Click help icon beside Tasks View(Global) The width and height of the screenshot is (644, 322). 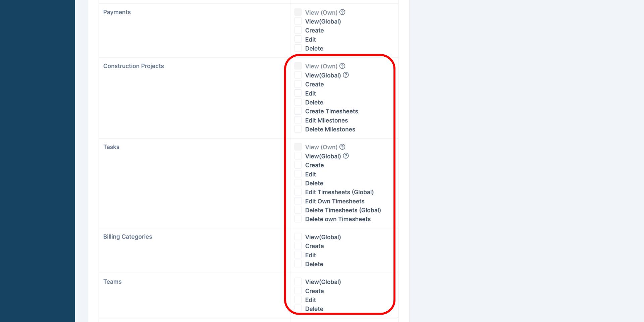click(346, 156)
